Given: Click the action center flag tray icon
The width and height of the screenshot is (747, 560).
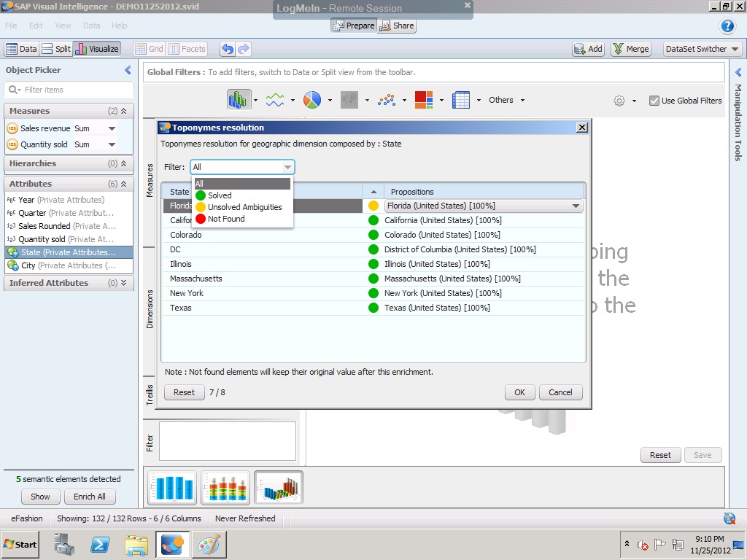Looking at the screenshot, I should 659,544.
